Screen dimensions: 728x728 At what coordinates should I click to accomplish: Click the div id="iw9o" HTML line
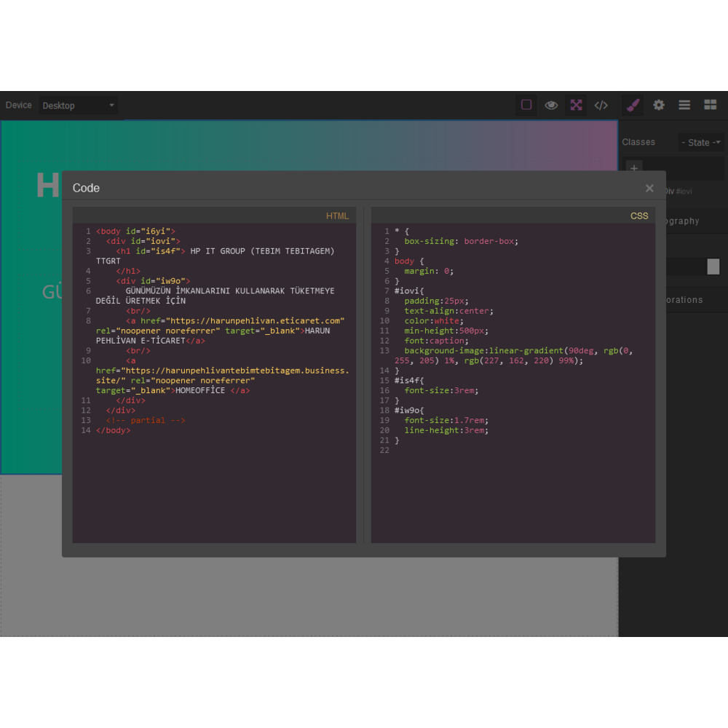153,281
